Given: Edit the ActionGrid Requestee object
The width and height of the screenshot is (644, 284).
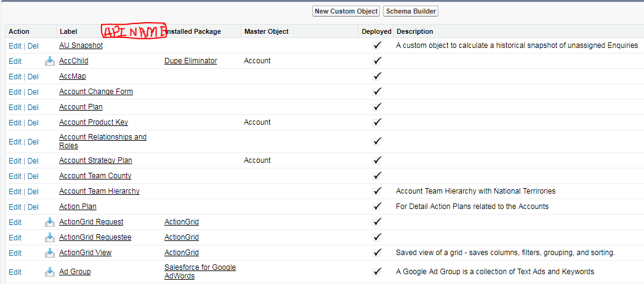Looking at the screenshot, I should pos(15,238).
